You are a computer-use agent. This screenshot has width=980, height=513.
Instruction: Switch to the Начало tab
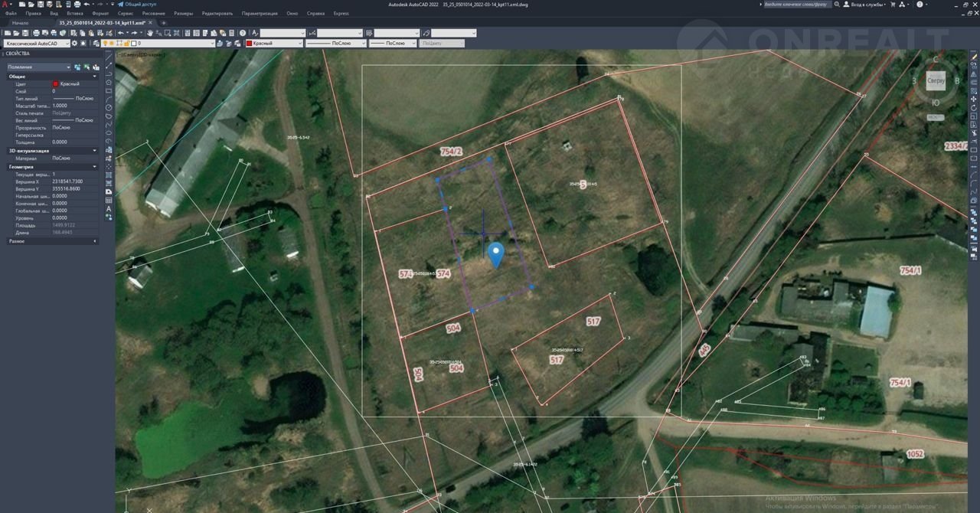[x=20, y=23]
